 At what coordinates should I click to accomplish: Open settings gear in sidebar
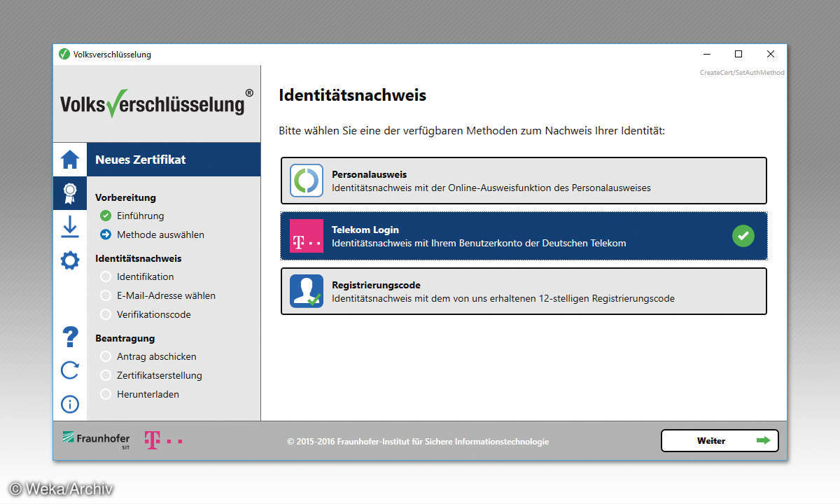(x=70, y=261)
